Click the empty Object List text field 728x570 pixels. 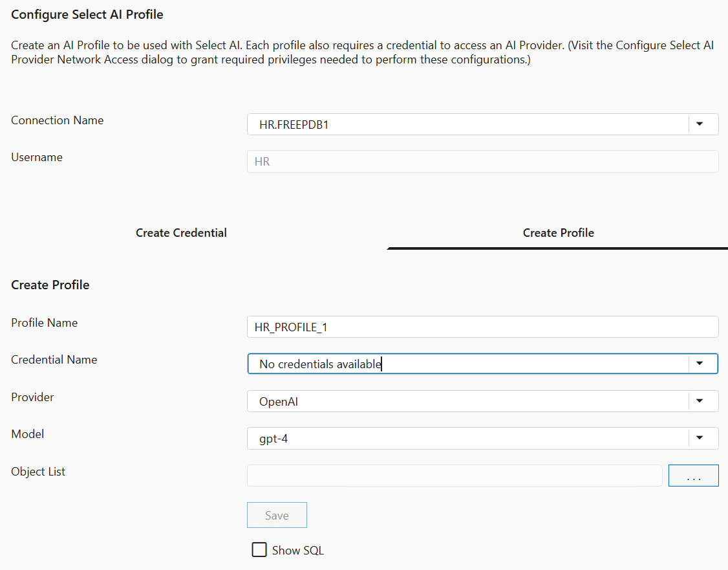(453, 475)
